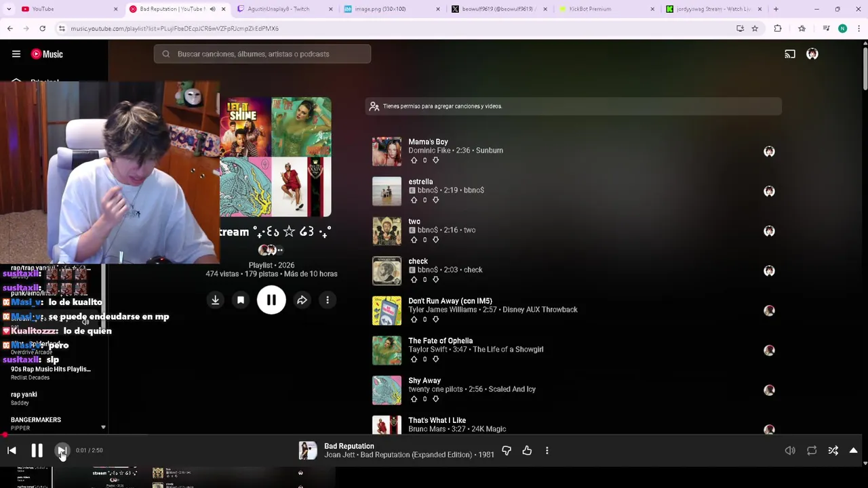
Task: Upvote the song check
Action: coord(414,280)
